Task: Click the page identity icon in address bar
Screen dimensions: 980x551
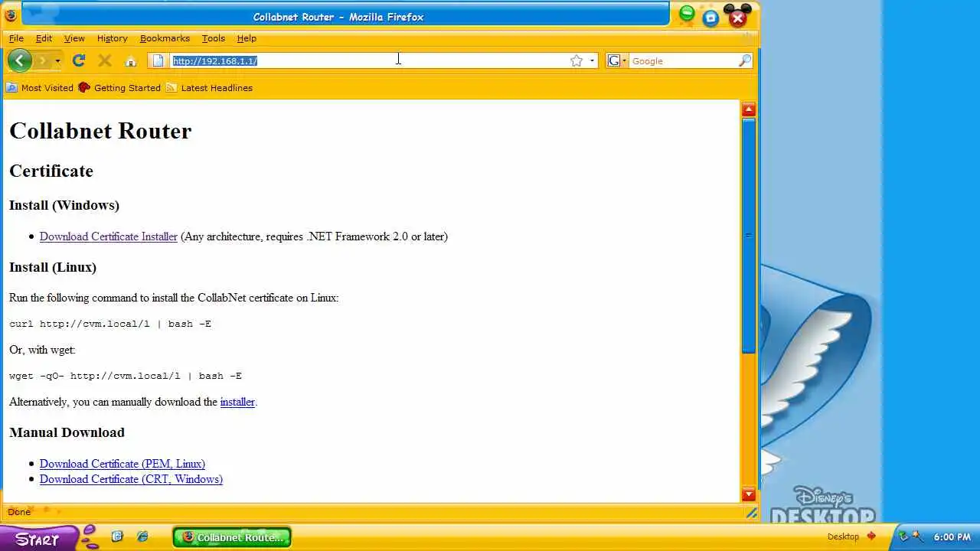Action: click(x=158, y=60)
